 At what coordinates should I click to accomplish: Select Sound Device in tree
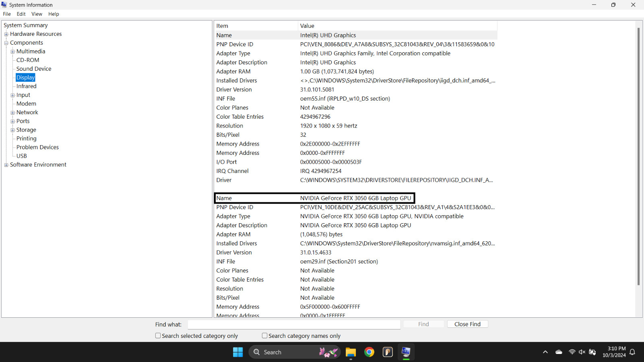coord(34,69)
